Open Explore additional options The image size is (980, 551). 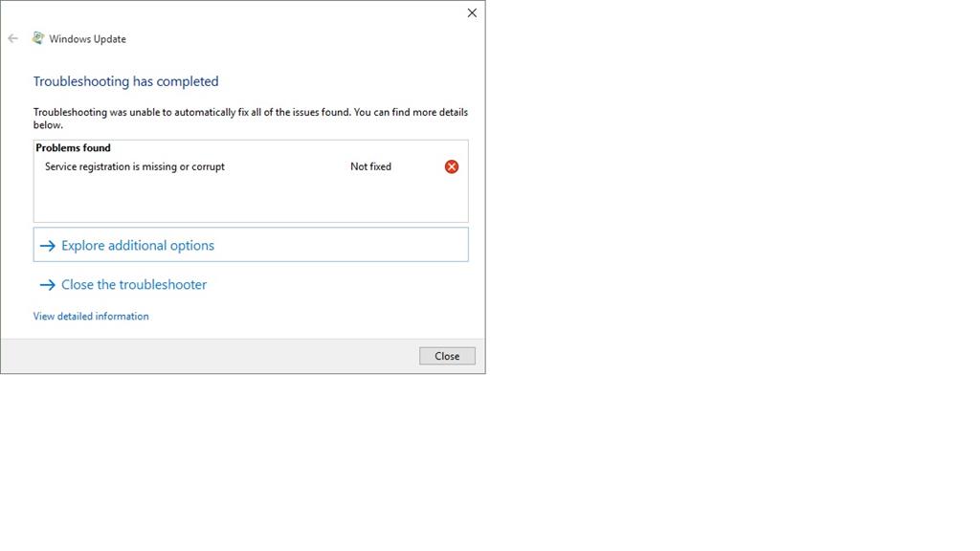point(137,245)
